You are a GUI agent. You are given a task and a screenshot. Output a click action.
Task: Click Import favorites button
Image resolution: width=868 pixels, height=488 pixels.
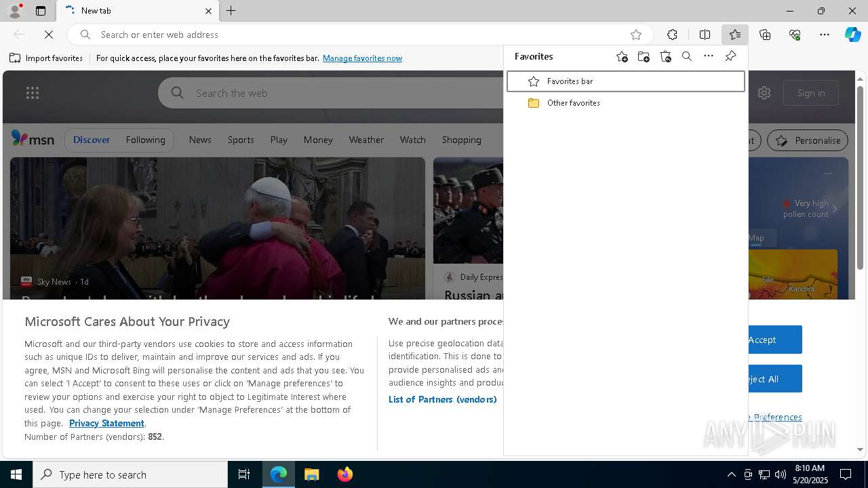pos(46,58)
